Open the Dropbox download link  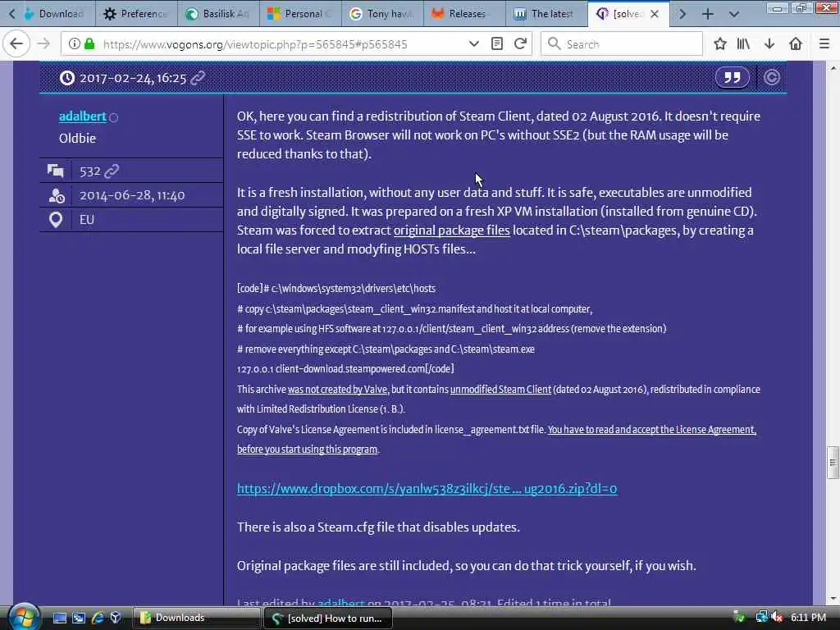(x=427, y=489)
